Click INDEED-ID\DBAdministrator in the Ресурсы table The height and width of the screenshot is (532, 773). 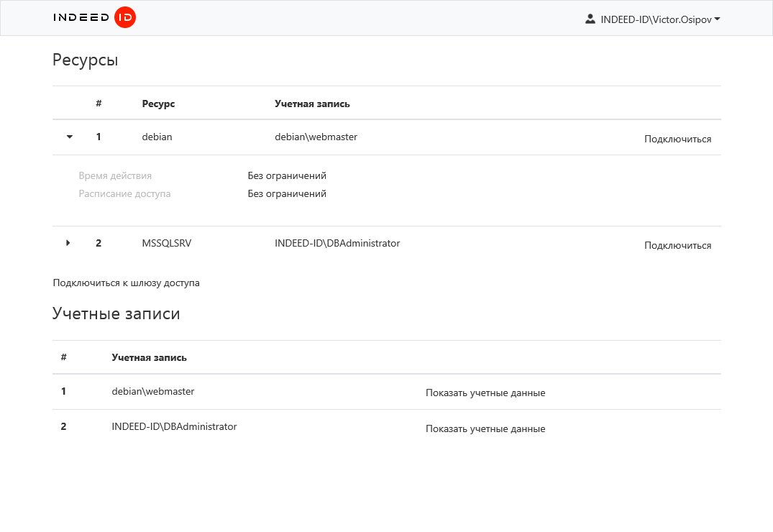[337, 243]
